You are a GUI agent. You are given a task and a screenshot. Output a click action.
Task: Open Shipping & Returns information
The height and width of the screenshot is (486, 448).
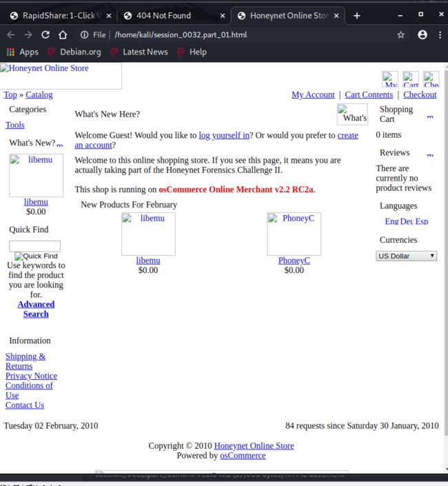point(26,361)
